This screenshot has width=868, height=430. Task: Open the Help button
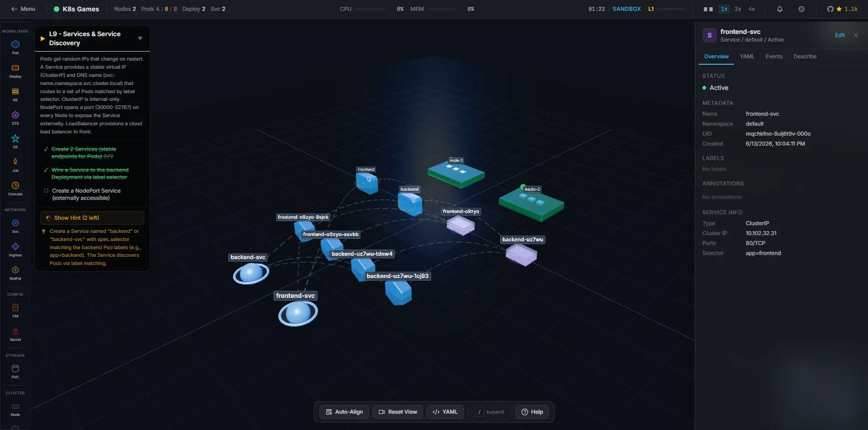point(532,412)
